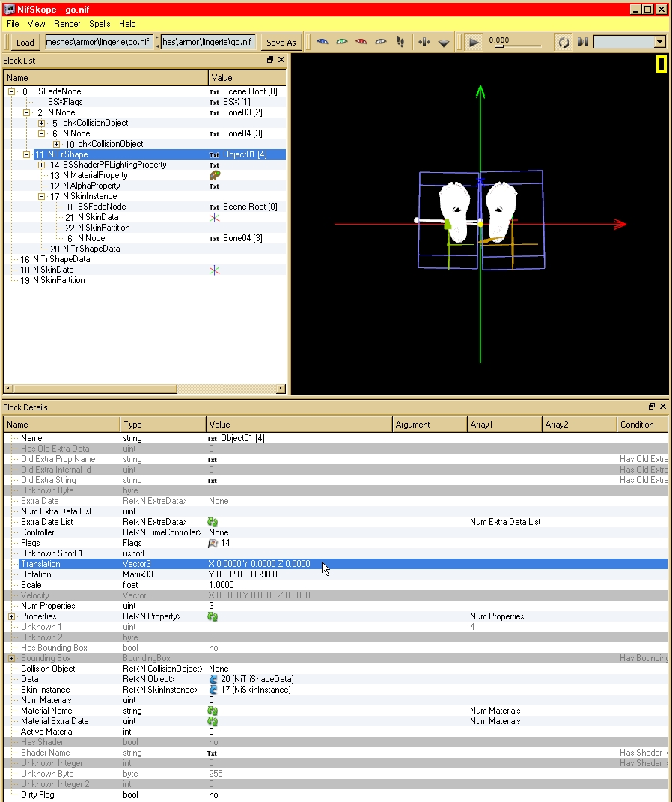Click the Txt icon on the Name row in Block Details
Screen dimensions: 672x802
(x=212, y=439)
